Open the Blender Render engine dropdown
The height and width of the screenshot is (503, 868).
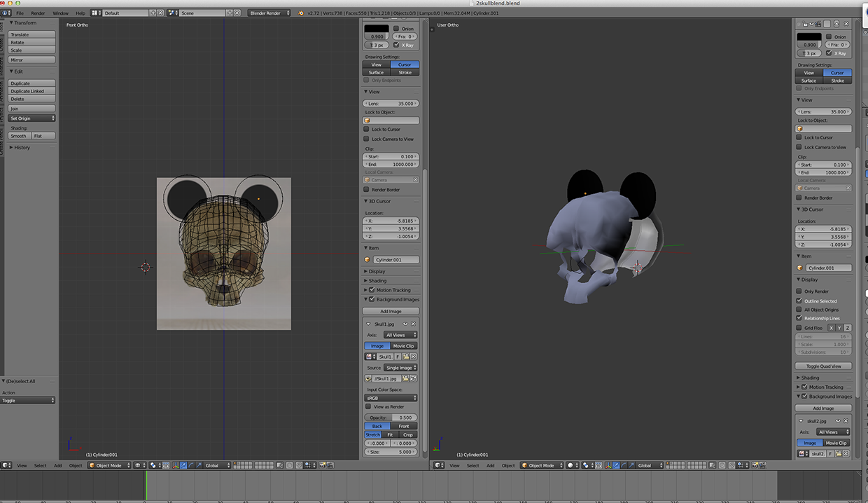pyautogui.click(x=268, y=13)
